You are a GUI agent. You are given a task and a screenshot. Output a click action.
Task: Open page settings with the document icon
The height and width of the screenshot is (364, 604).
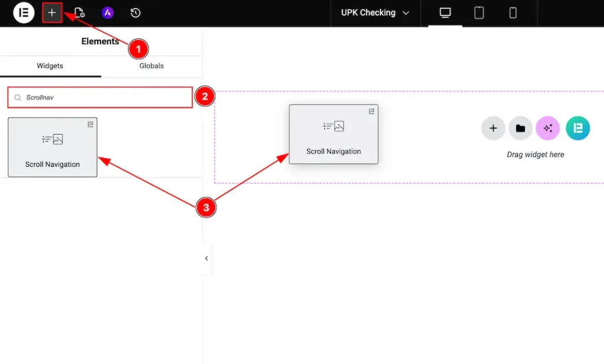[x=80, y=12]
